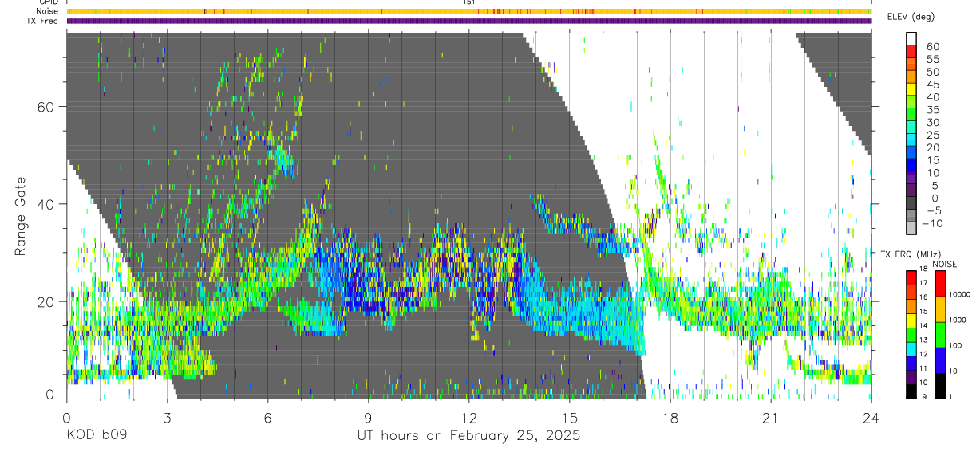
Task: Click the 50 value on the ELEV scale
Action: tap(933, 72)
